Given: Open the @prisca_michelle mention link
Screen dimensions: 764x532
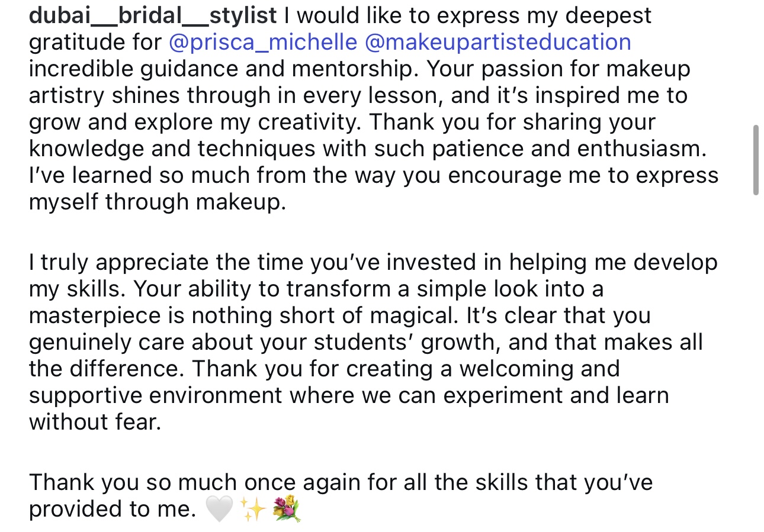Looking at the screenshot, I should point(263,43).
